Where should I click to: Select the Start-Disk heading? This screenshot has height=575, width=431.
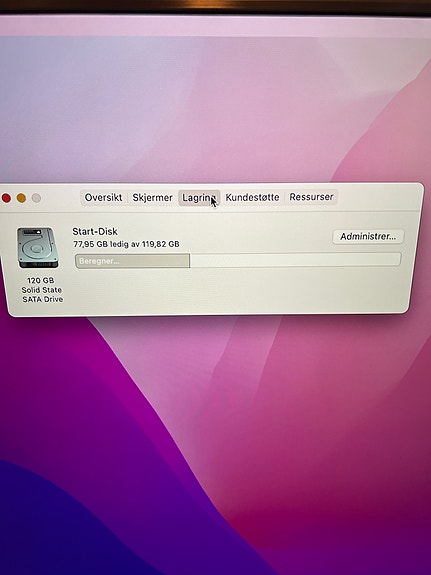pyautogui.click(x=95, y=231)
